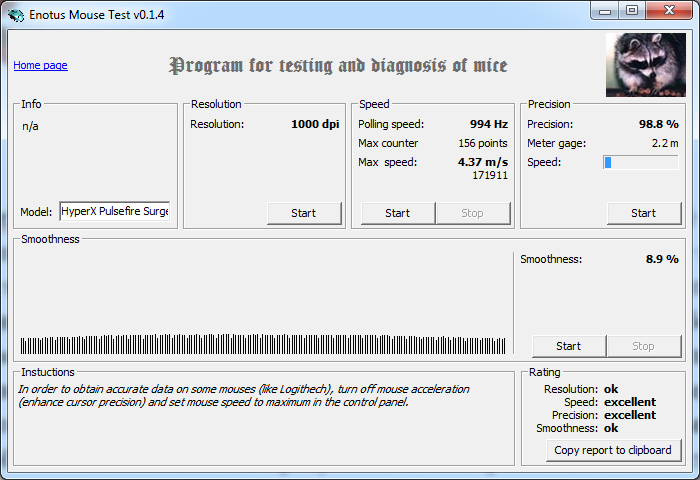
Task: Click the n/a text in Info panel
Action: click(30, 126)
